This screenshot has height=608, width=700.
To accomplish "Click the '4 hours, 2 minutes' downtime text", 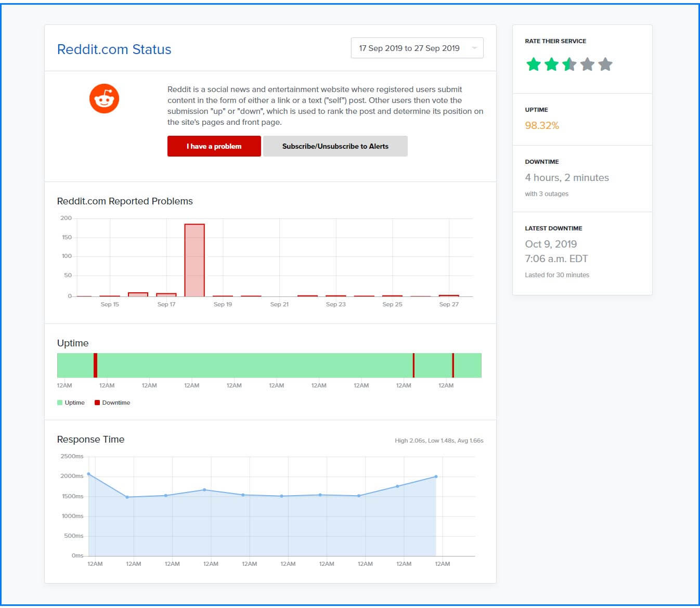I will click(567, 177).
